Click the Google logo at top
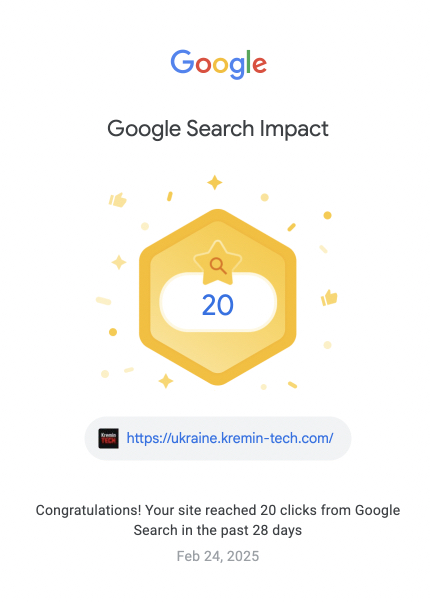Image resolution: width=430 pixels, height=602 pixels. 218,64
